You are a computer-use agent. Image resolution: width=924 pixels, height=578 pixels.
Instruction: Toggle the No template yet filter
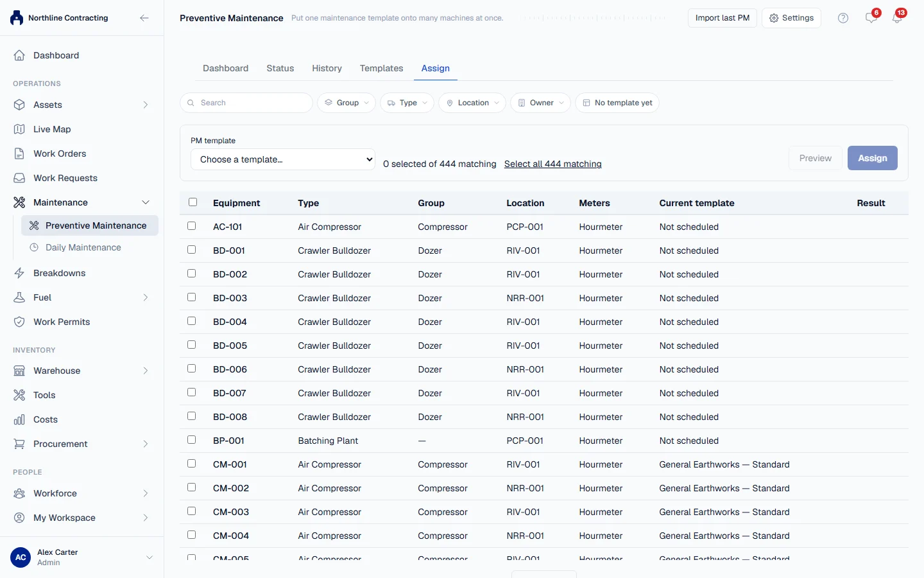click(x=617, y=103)
